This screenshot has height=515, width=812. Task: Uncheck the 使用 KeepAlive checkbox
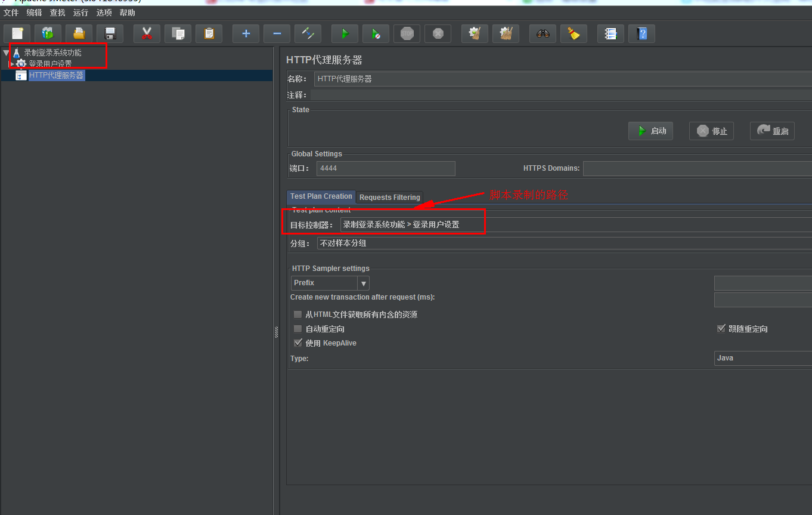(x=298, y=343)
